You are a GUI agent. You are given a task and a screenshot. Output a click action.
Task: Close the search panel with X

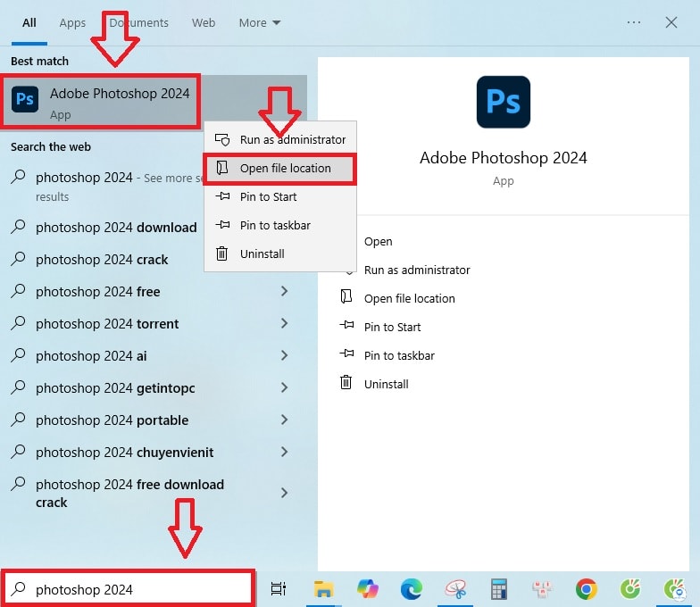tap(671, 22)
